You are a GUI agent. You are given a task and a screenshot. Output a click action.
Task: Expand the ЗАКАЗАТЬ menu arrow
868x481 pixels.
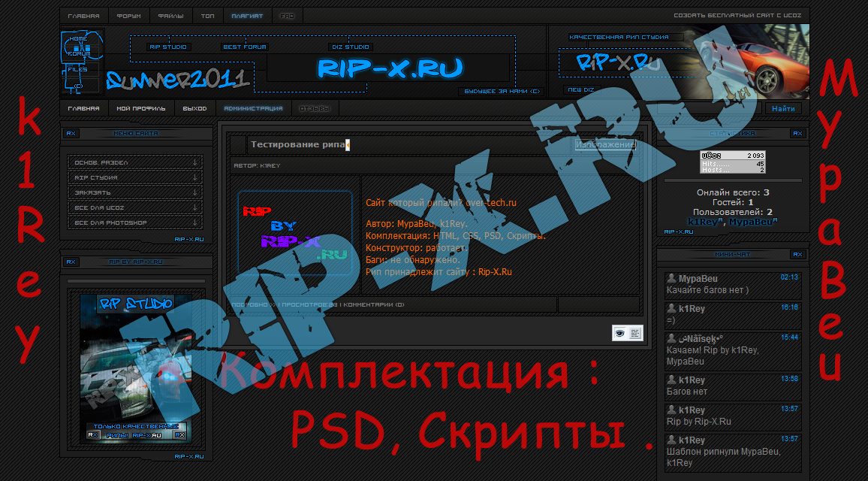tap(195, 192)
